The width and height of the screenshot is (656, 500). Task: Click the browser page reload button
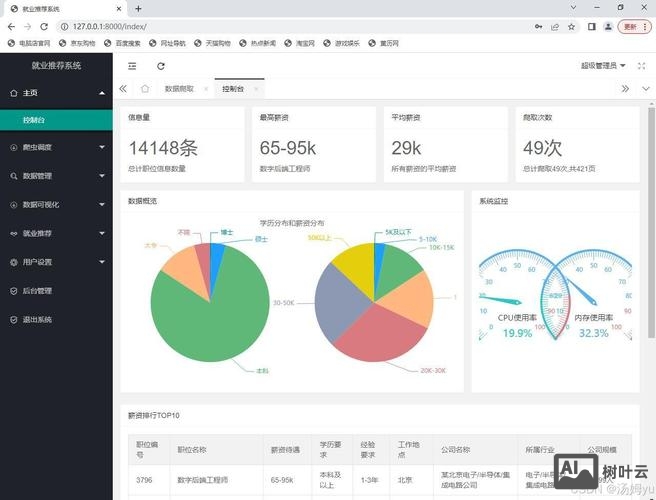coord(45,26)
